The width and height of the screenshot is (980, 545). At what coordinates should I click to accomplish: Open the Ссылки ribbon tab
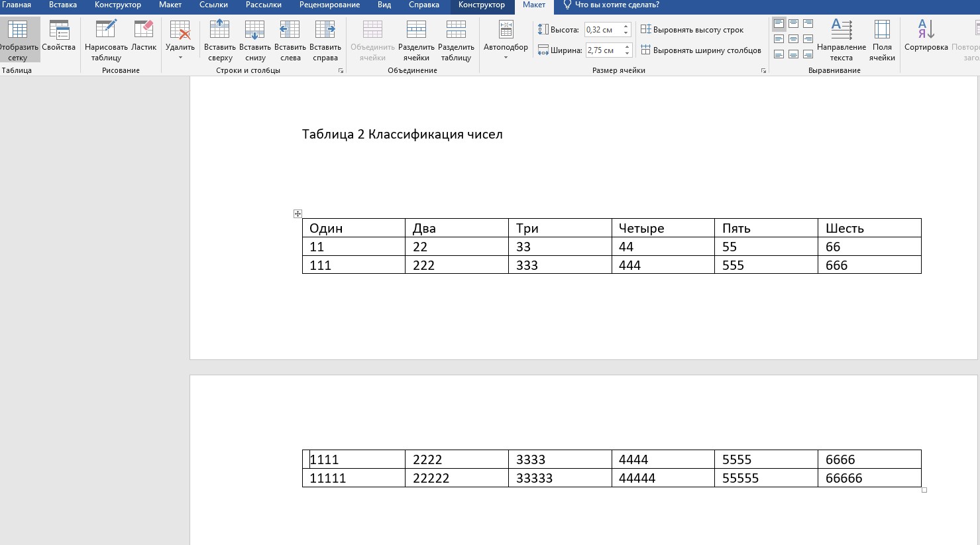[x=213, y=5]
